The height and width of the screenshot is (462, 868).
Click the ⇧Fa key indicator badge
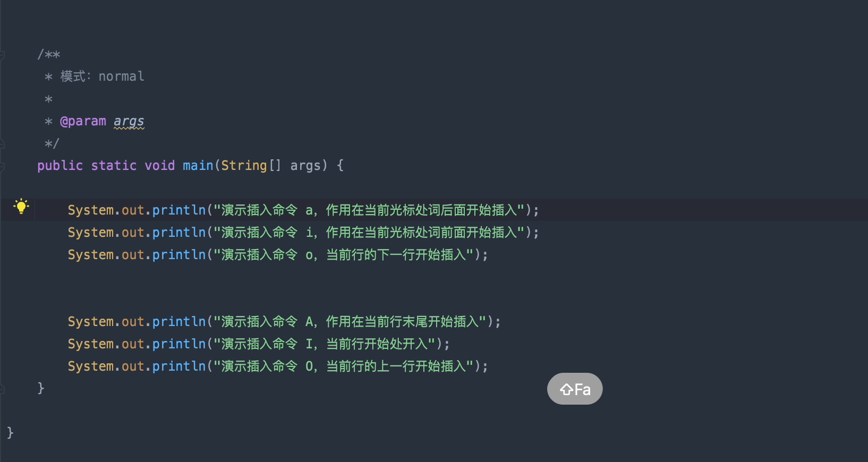[x=575, y=389]
